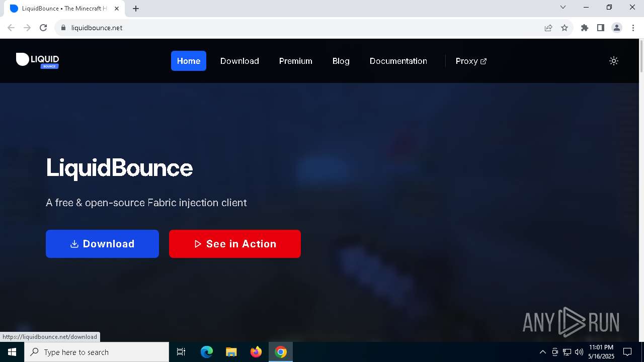The width and height of the screenshot is (644, 362).
Task: Launch Firefox from taskbar
Action: coord(256,352)
